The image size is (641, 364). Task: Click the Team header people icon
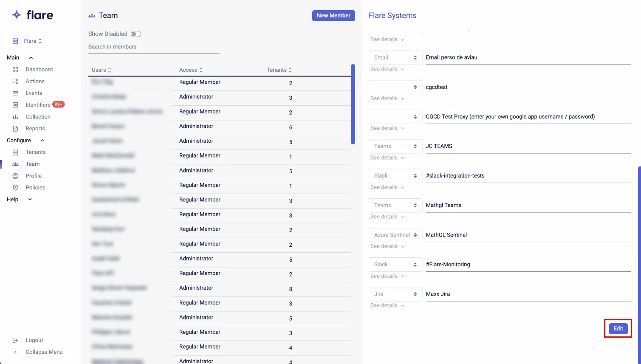click(x=92, y=16)
